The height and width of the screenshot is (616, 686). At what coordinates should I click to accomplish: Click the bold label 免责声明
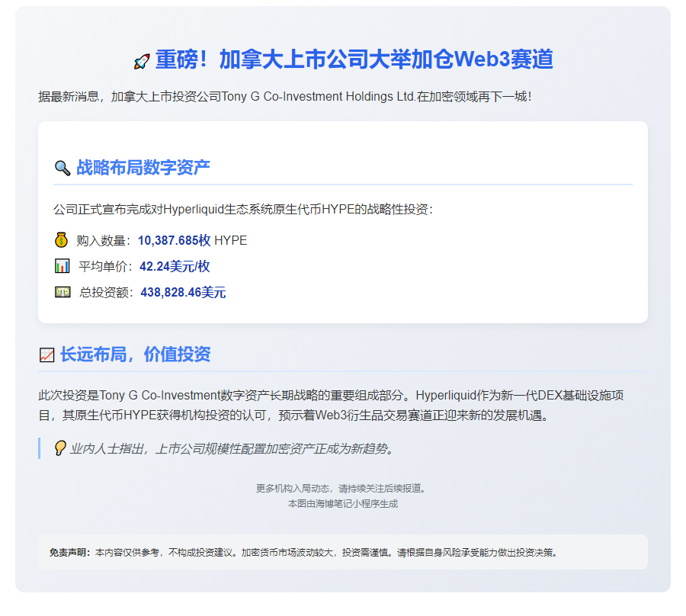pyautogui.click(x=68, y=553)
